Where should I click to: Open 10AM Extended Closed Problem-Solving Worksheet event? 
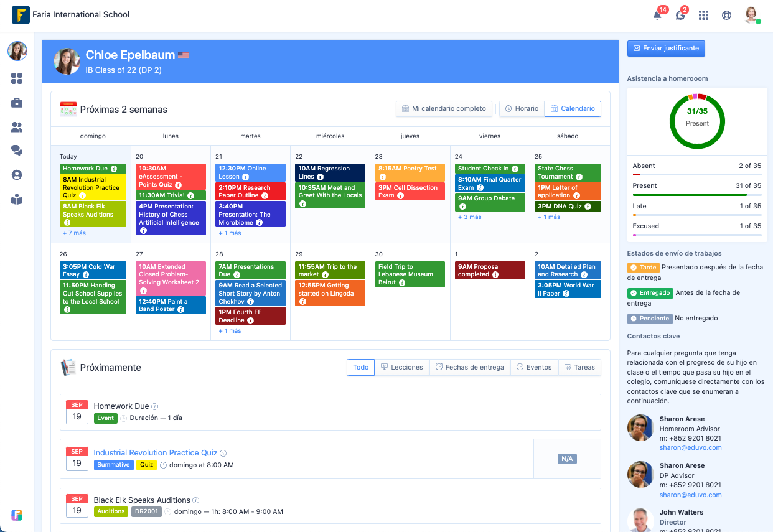pyautogui.click(x=171, y=278)
